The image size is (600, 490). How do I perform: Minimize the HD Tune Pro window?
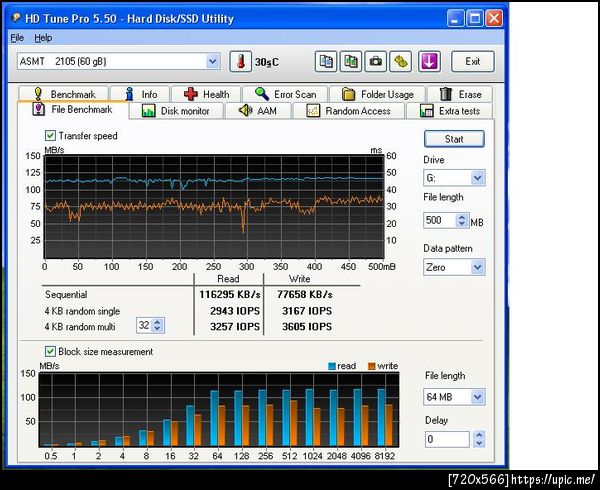coord(455,18)
